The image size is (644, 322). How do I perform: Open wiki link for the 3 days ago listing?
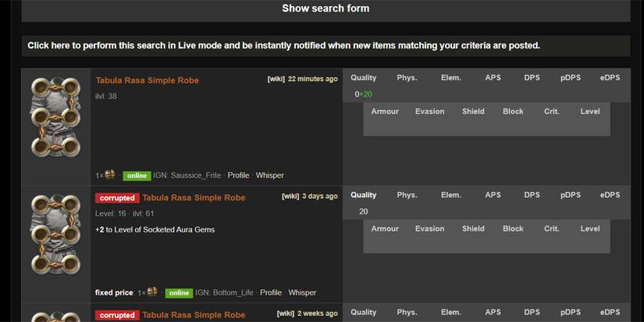pos(290,196)
